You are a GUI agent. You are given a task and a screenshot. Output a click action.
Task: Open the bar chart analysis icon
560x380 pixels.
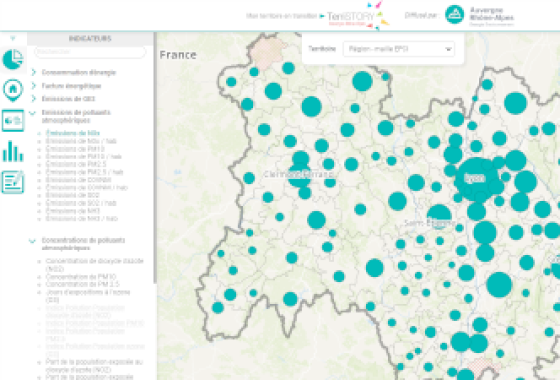click(x=13, y=151)
